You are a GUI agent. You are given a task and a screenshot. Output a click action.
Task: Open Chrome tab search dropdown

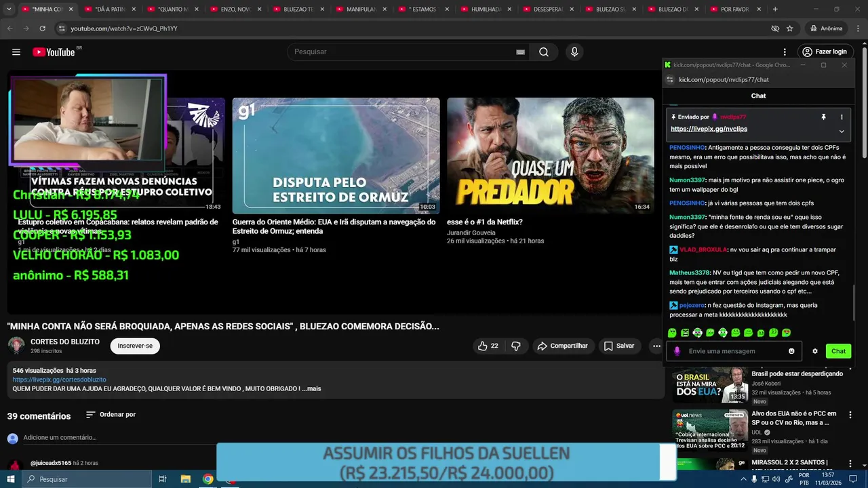pos(7,9)
